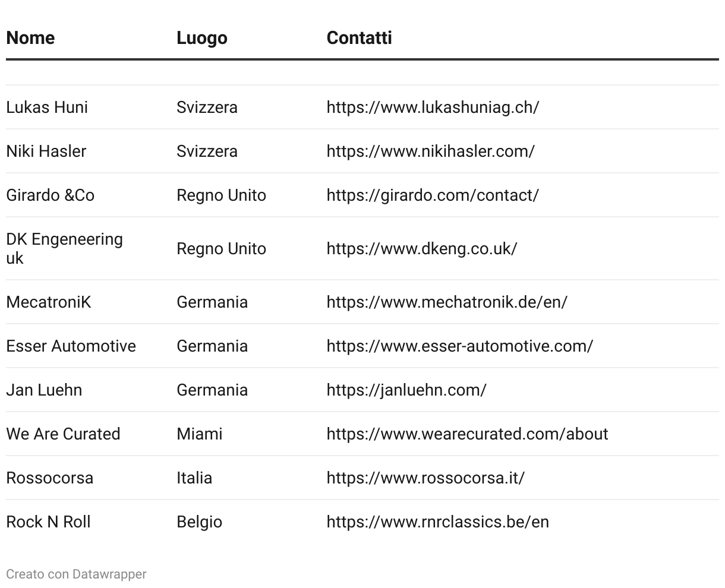The image size is (725, 588).
Task: Click the Belgio location cell
Action: tap(199, 522)
